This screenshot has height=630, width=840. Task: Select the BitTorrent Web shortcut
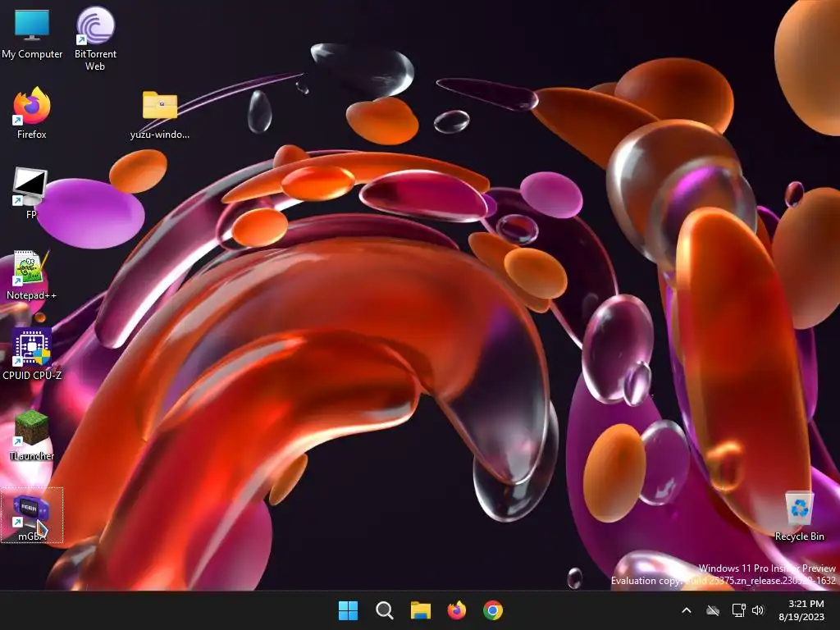[95, 39]
